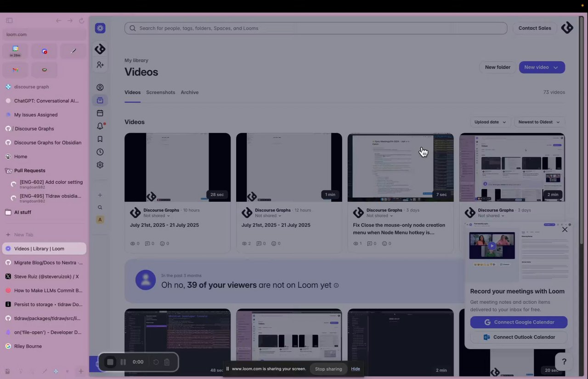Viewport: 588px width, 379px height.
Task: Click account logo at top right
Action: click(567, 28)
